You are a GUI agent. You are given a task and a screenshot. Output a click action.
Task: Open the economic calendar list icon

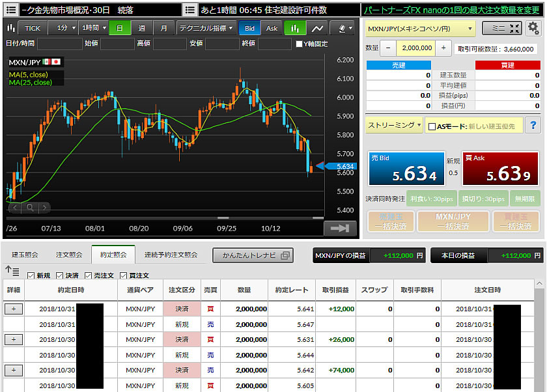190,10
